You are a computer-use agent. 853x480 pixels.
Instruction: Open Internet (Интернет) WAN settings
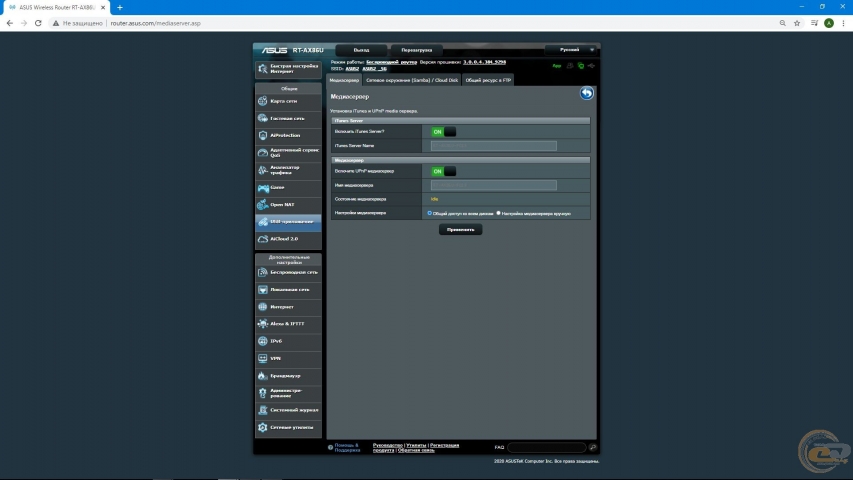(x=288, y=307)
